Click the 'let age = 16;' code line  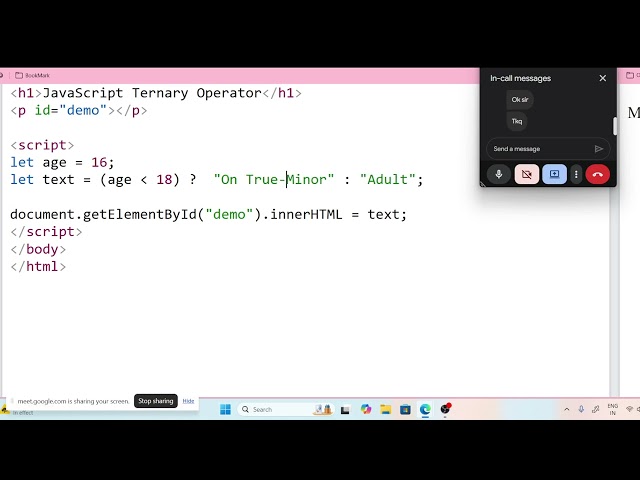(x=62, y=162)
